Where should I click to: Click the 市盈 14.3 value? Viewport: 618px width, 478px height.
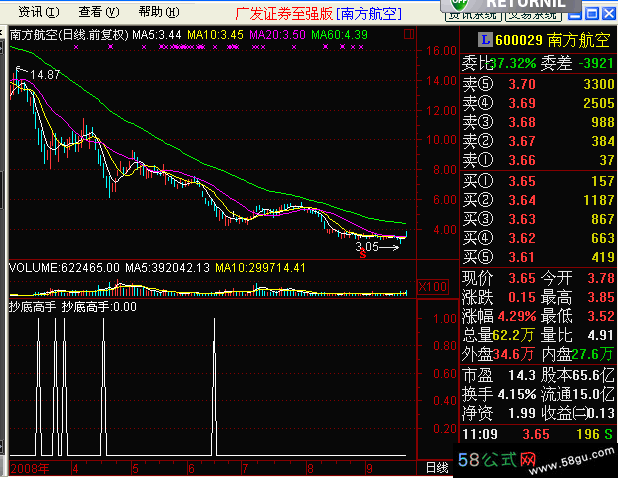tap(522, 375)
